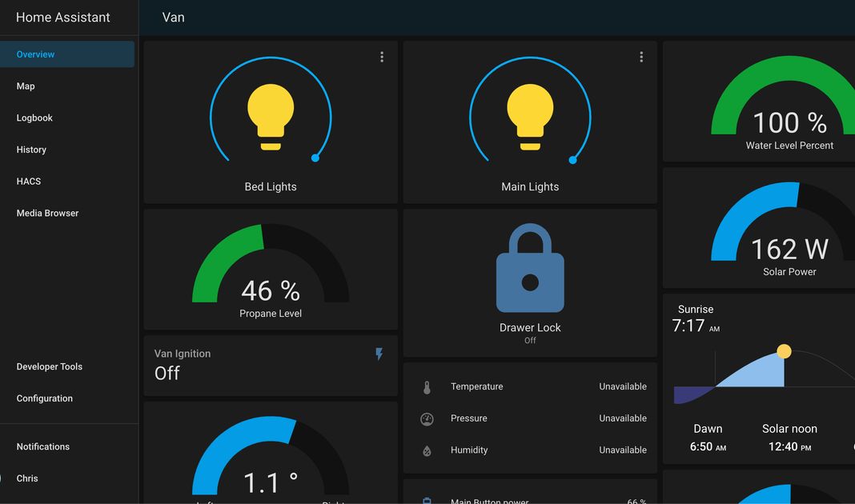Screen dimensions: 855x504
Task: Click the Temperature thermometer icon
Action: pos(427,387)
